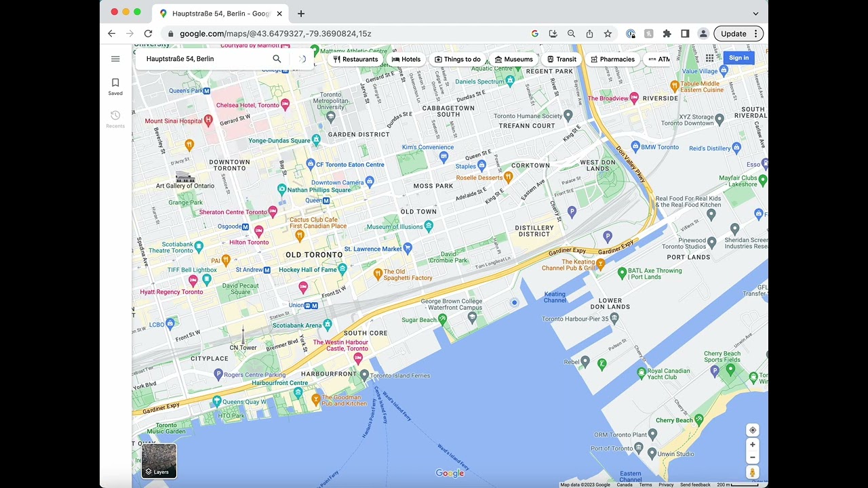The image size is (868, 488).
Task: Zoom out of the map
Action: pyautogui.click(x=752, y=457)
